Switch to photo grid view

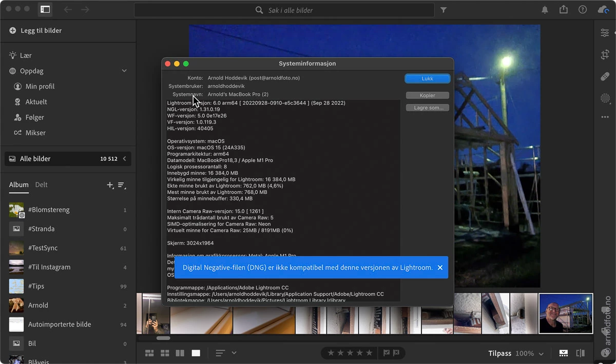149,353
